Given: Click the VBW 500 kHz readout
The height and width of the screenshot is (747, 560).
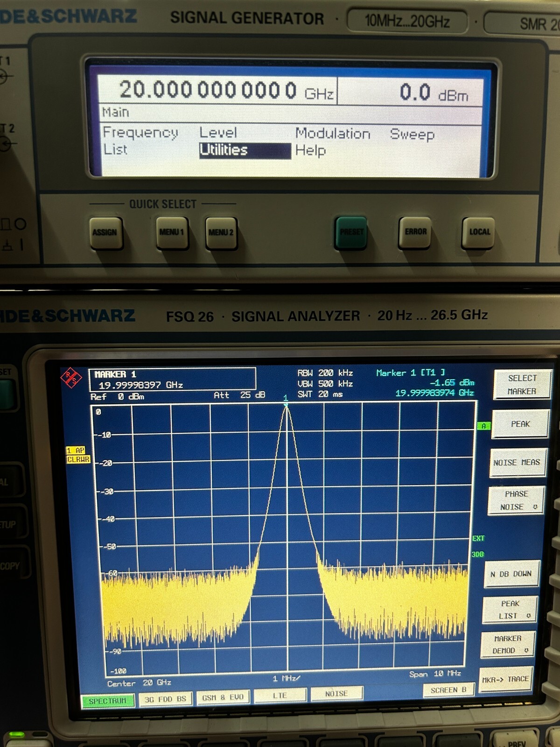Looking at the screenshot, I should coord(325,384).
